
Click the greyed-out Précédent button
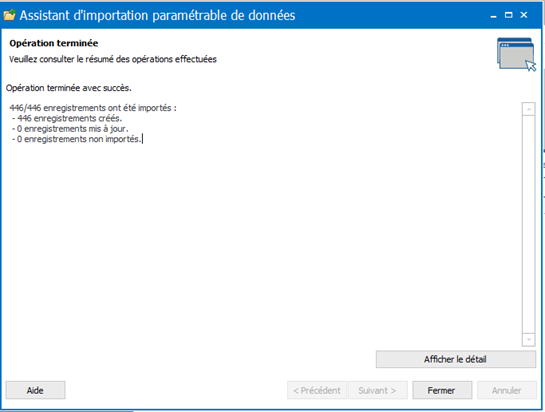[x=317, y=390]
